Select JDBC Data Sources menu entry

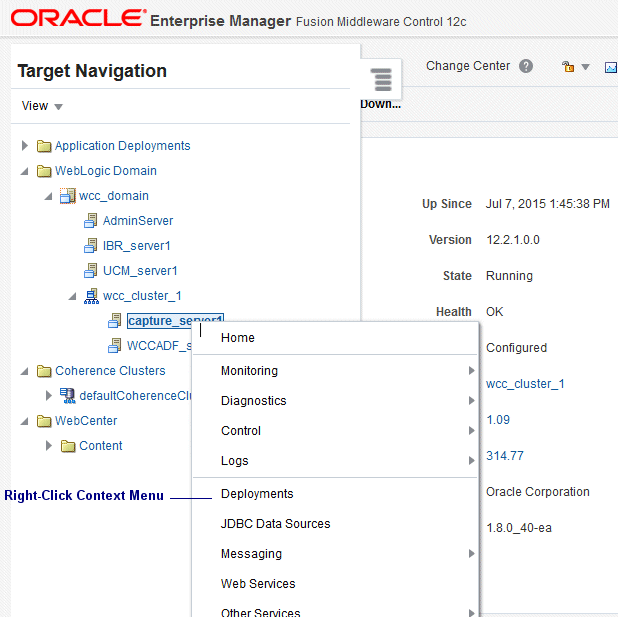(x=335, y=524)
